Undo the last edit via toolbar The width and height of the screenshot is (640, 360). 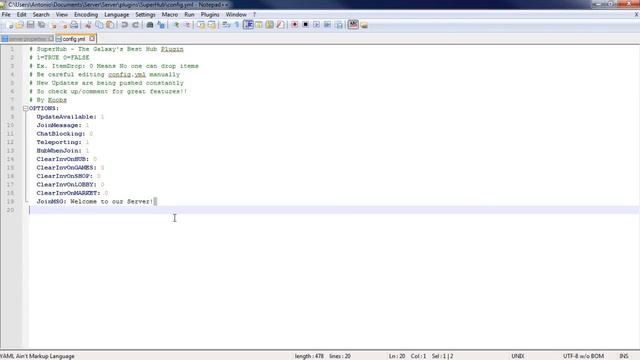click(x=124, y=25)
